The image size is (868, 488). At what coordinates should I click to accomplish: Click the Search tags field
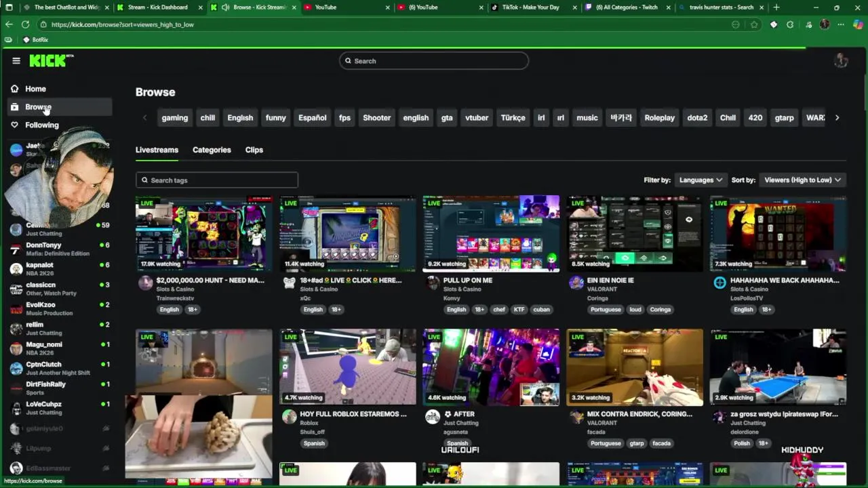[217, 180]
